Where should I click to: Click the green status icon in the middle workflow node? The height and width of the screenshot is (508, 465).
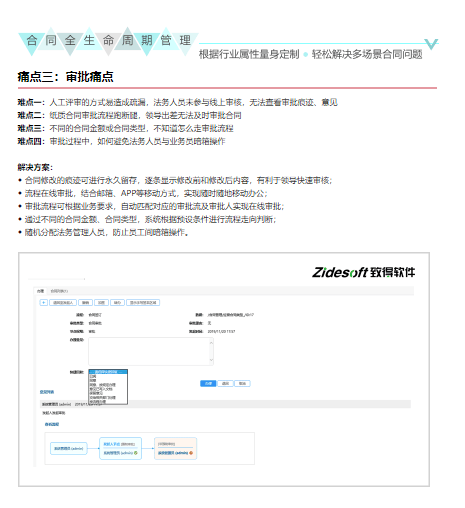136,453
